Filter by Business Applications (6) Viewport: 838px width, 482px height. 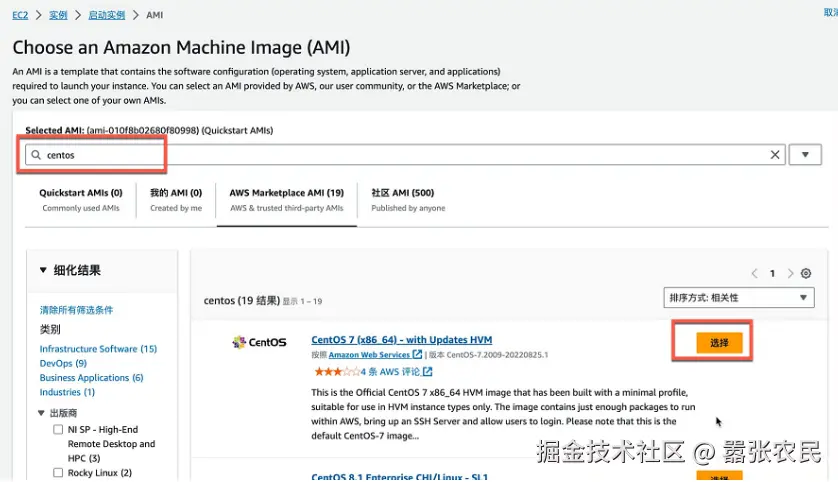[x=91, y=378]
